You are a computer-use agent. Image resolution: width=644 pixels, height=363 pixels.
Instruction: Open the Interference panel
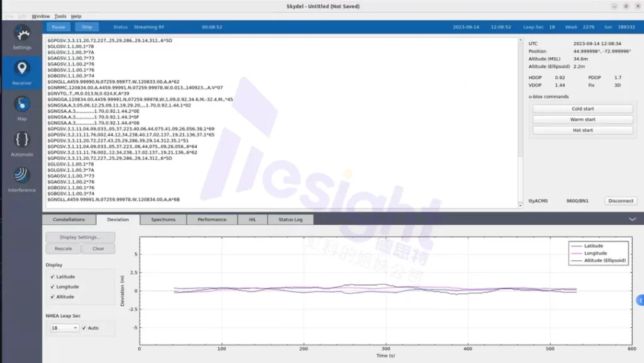pyautogui.click(x=21, y=178)
